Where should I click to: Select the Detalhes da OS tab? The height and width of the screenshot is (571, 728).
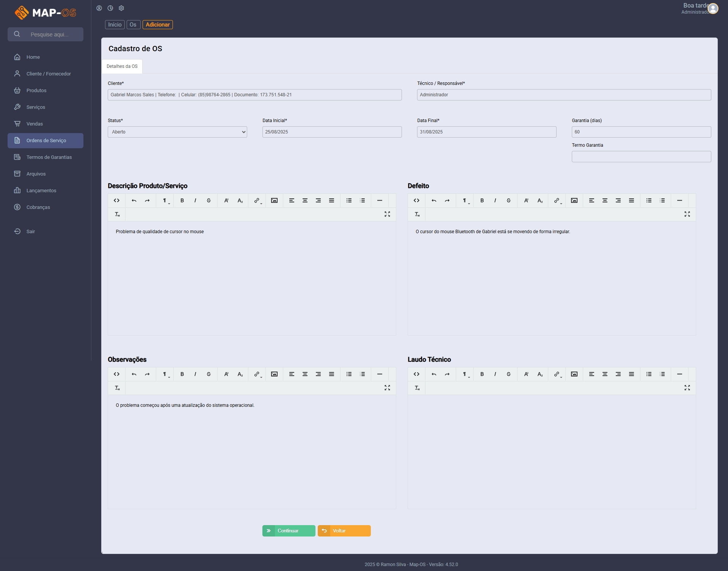(122, 66)
